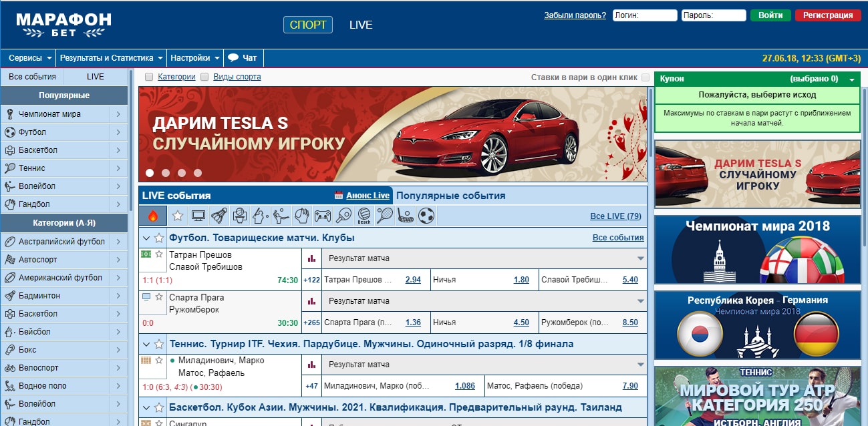Filter live events by football icon

(x=426, y=216)
